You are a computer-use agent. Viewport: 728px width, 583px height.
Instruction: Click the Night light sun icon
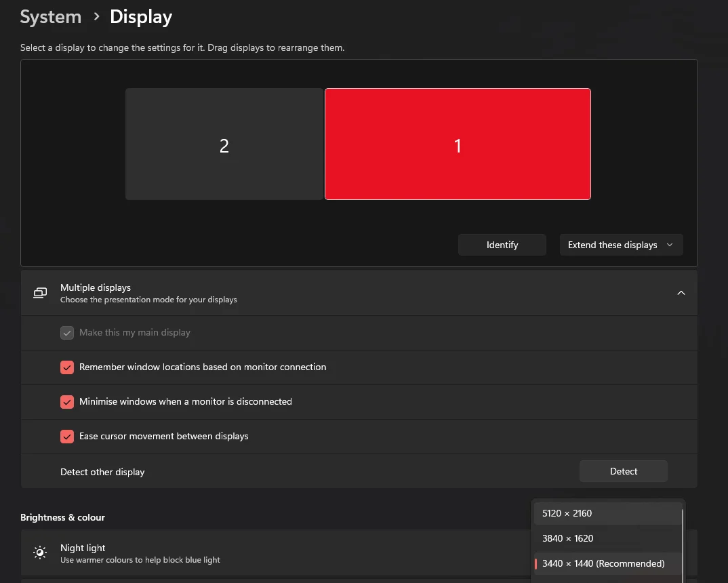coord(40,552)
